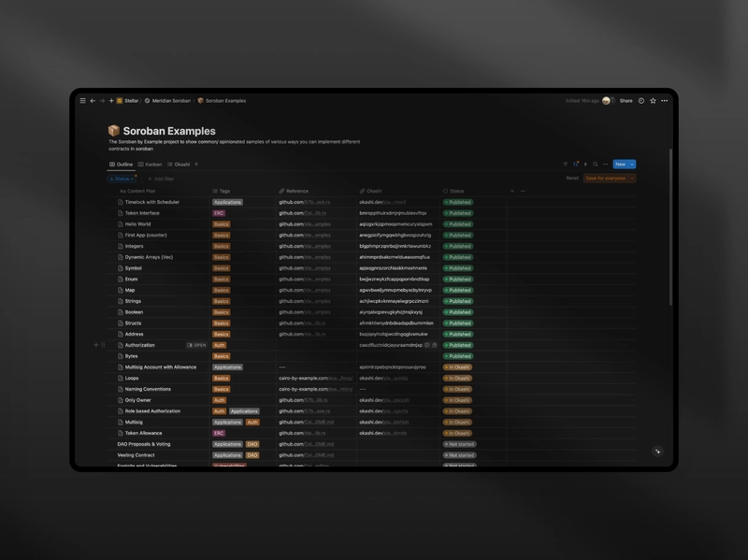Open Multisig Account with Allowance page
This screenshot has width=748, height=560.
pyautogui.click(x=161, y=367)
